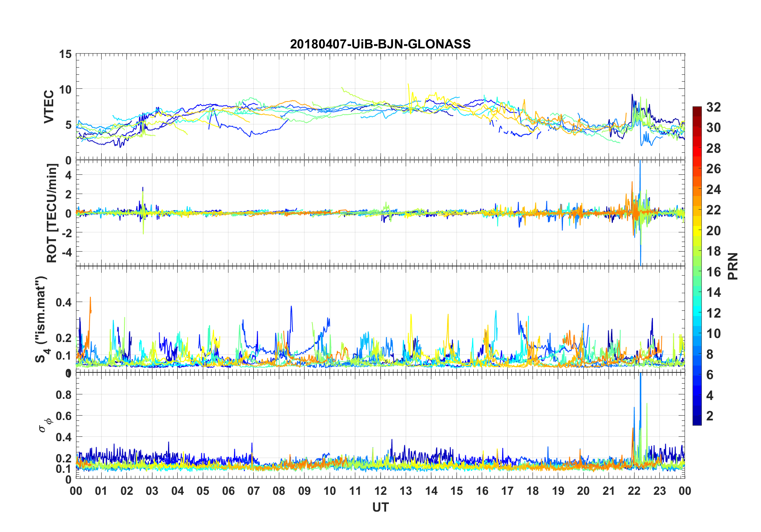The image size is (761, 532).
Task: Click the 15 tick on the VTEC axis
Action: 65,54
